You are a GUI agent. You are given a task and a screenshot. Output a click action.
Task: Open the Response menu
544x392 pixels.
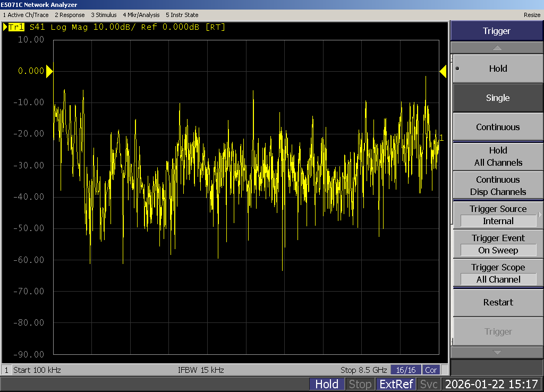point(70,15)
